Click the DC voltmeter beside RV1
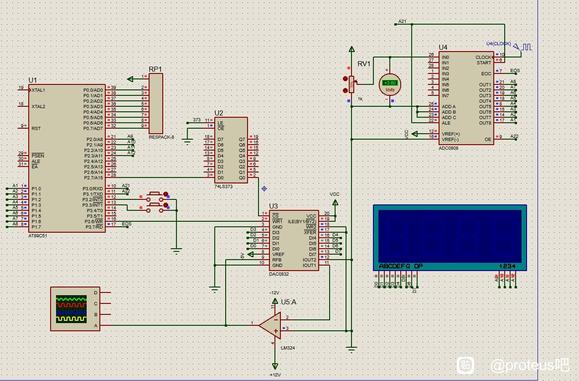Screen dimensions: 579x381 click(x=390, y=85)
